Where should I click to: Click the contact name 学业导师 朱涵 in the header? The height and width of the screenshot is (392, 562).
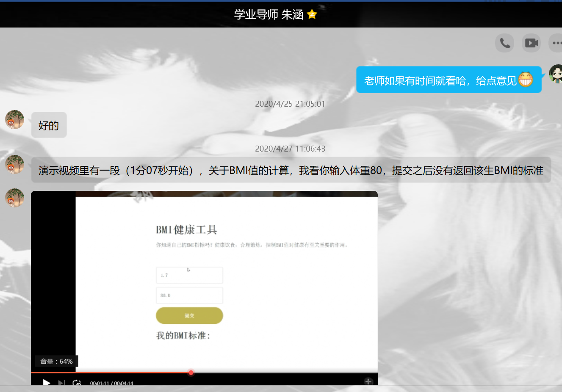coord(269,14)
